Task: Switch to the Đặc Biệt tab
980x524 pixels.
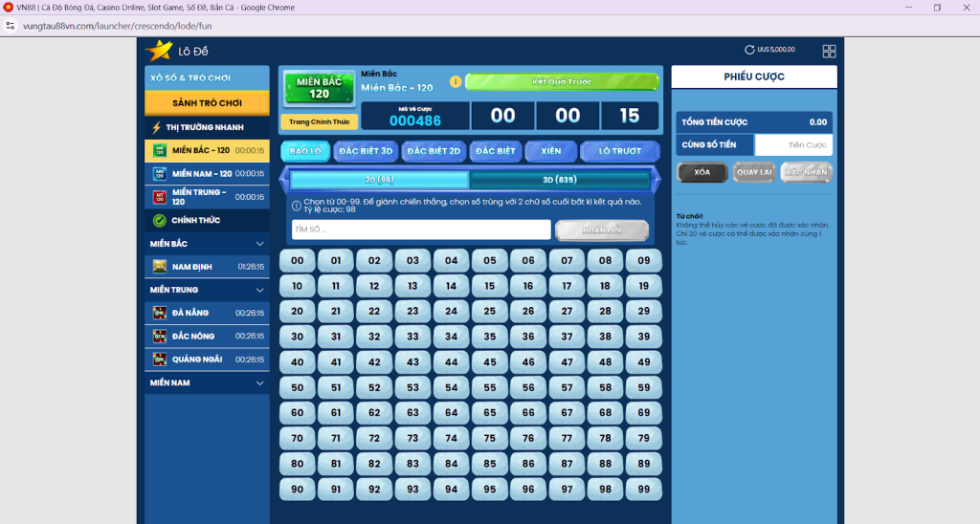Action: (496, 151)
